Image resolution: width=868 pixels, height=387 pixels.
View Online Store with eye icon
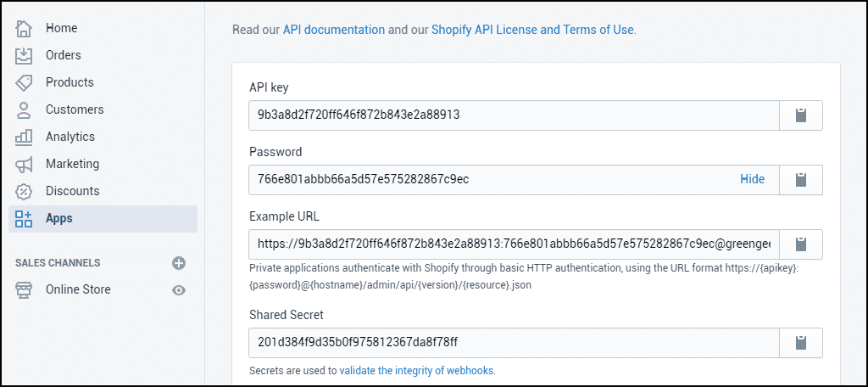178,290
